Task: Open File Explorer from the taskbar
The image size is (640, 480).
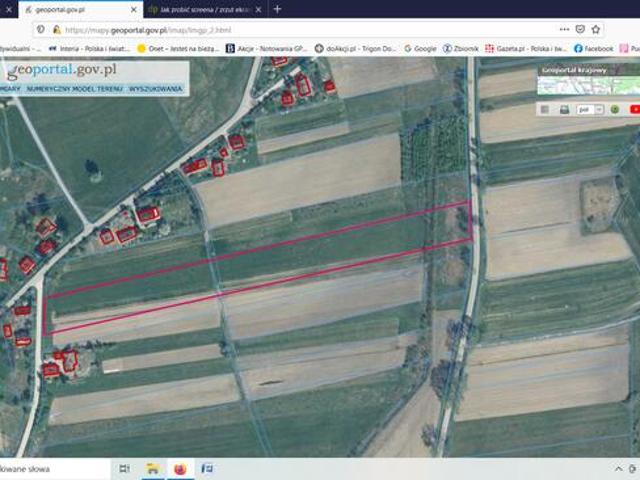Action: coord(153,468)
